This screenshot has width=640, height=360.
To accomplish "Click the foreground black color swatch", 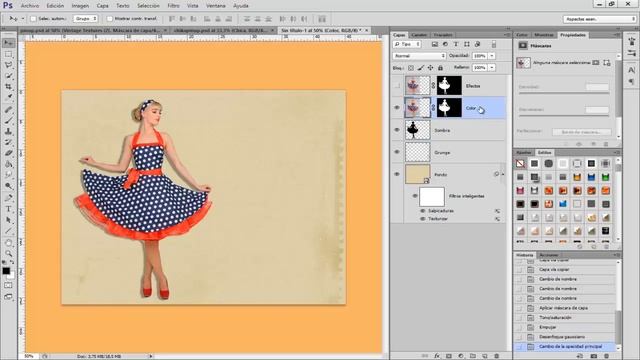I will (6, 271).
